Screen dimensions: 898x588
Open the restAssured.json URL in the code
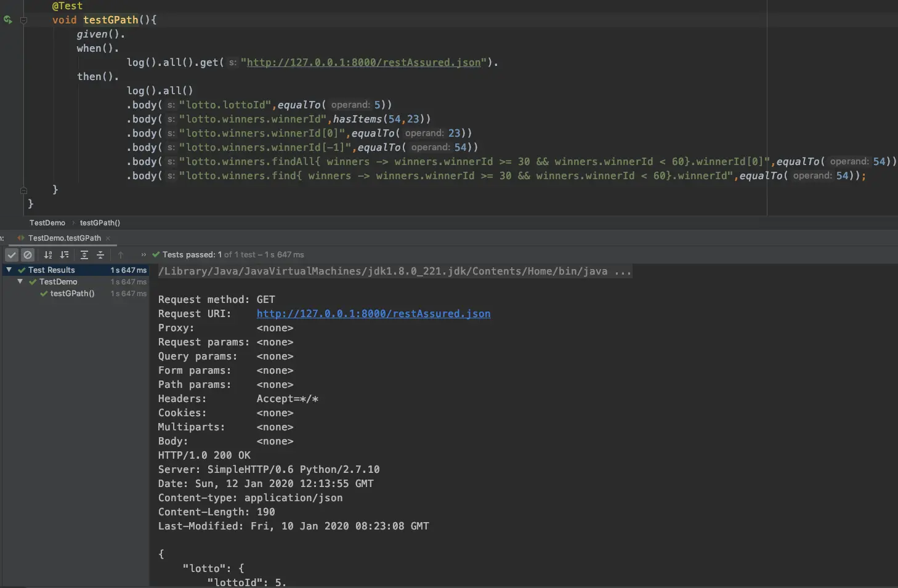point(363,62)
